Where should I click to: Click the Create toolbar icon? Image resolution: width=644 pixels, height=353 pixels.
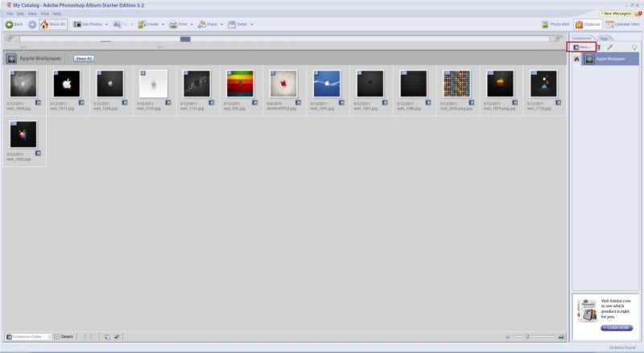(142, 25)
